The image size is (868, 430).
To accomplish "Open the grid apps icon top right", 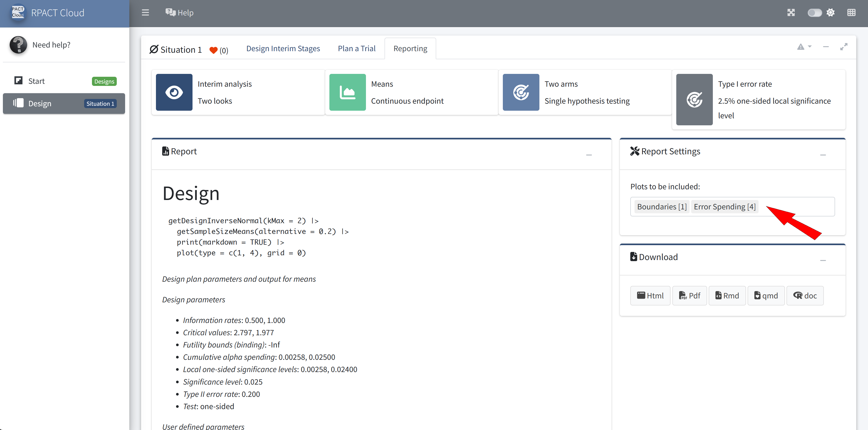I will [851, 13].
